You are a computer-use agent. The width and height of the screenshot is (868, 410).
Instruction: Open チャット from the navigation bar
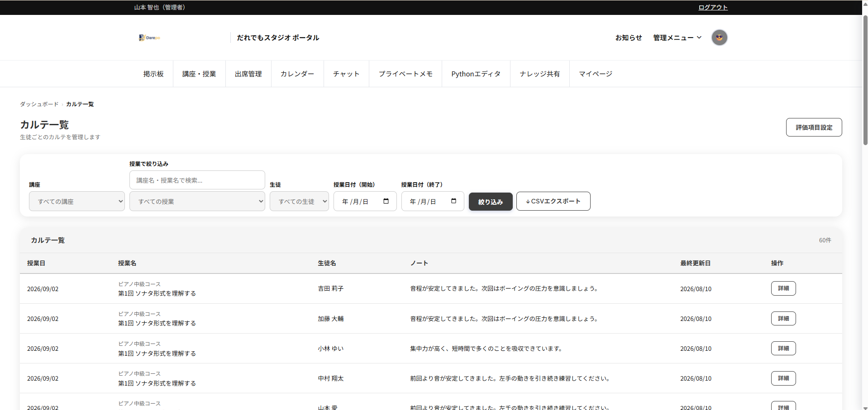pos(346,74)
